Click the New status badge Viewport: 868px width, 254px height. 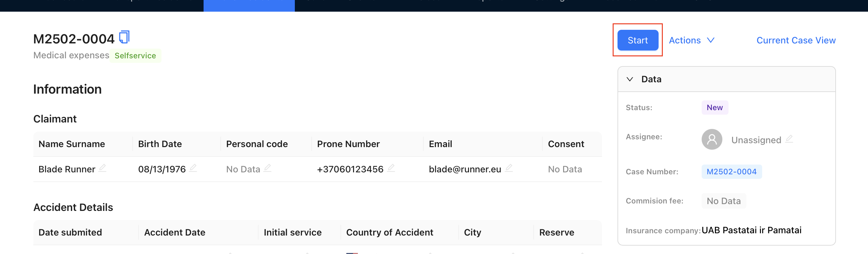(714, 107)
